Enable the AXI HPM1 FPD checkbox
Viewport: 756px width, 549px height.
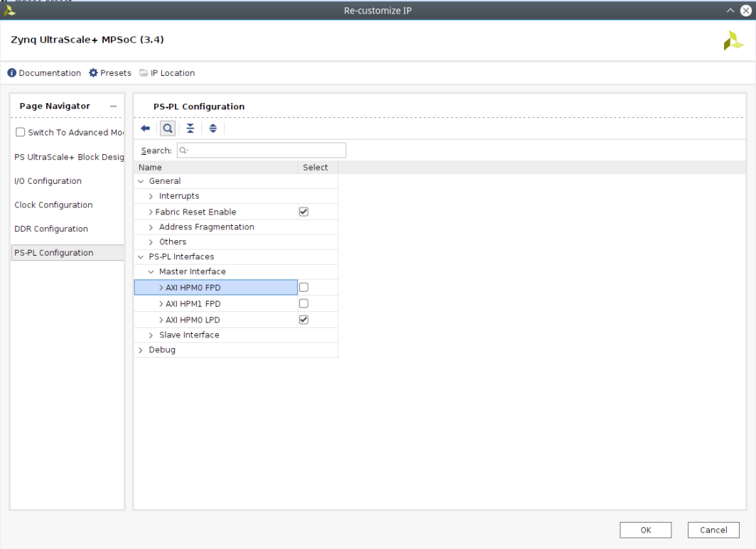304,304
